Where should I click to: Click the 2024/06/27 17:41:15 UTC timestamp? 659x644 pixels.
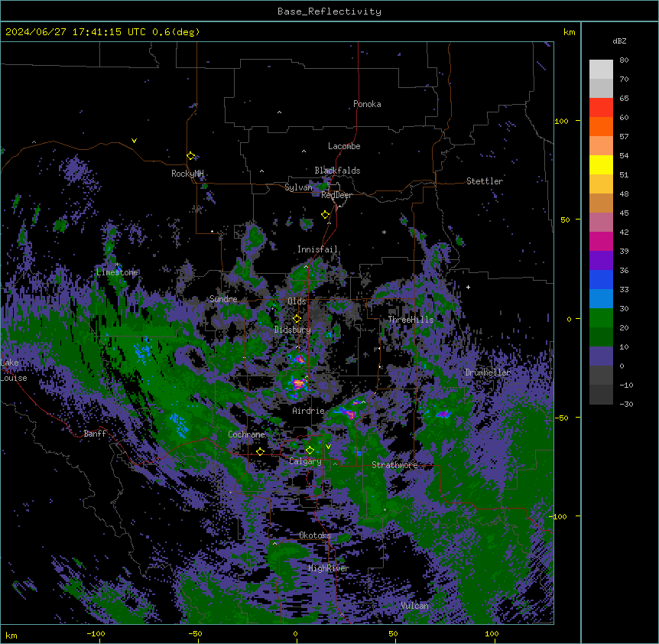(76, 32)
